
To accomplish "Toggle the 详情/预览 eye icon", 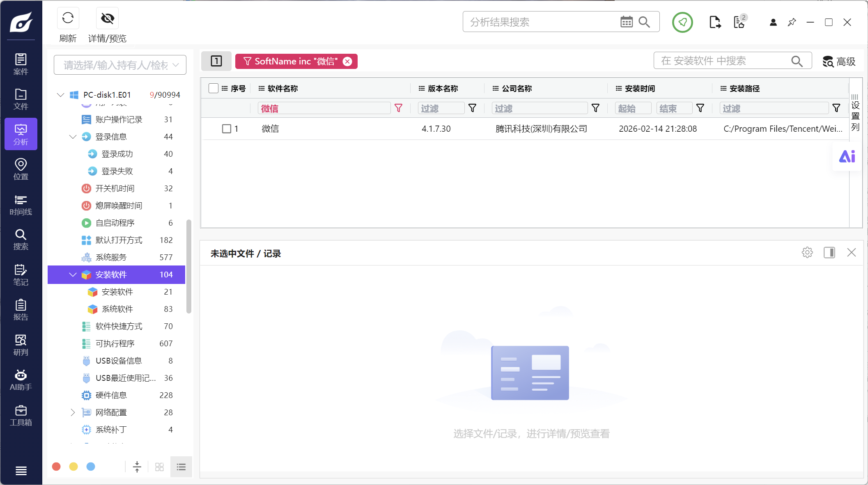I will tap(107, 18).
